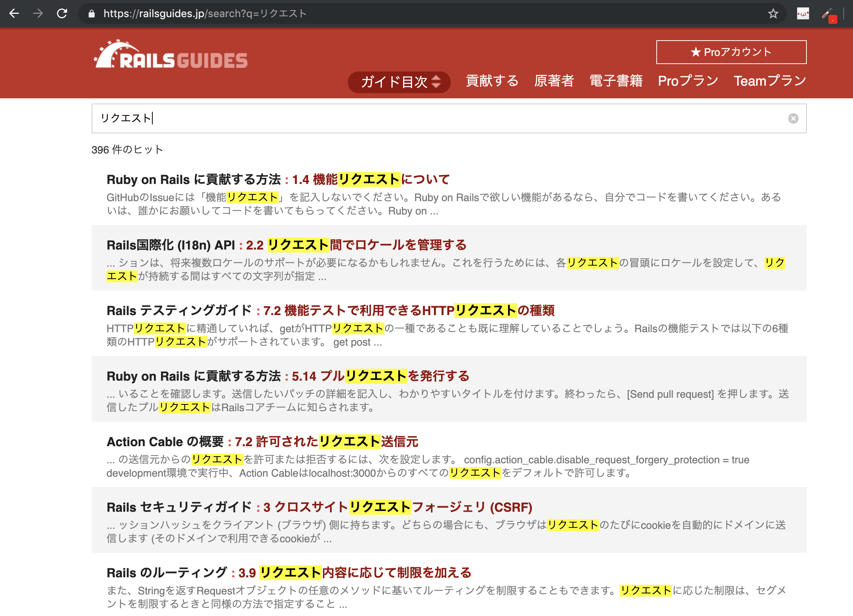Open the Teamプラン menu item
The image size is (853, 616).
(x=770, y=81)
